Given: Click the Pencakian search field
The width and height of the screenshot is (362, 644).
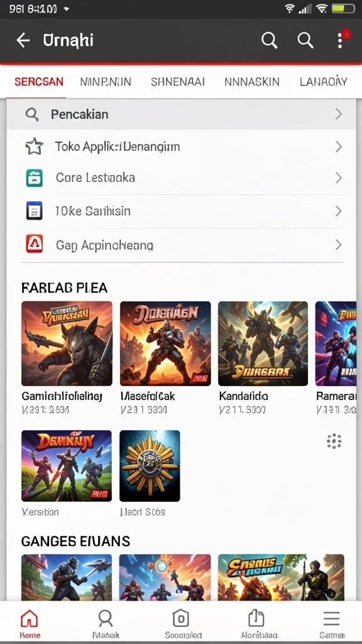Looking at the screenshot, I should 181,114.
